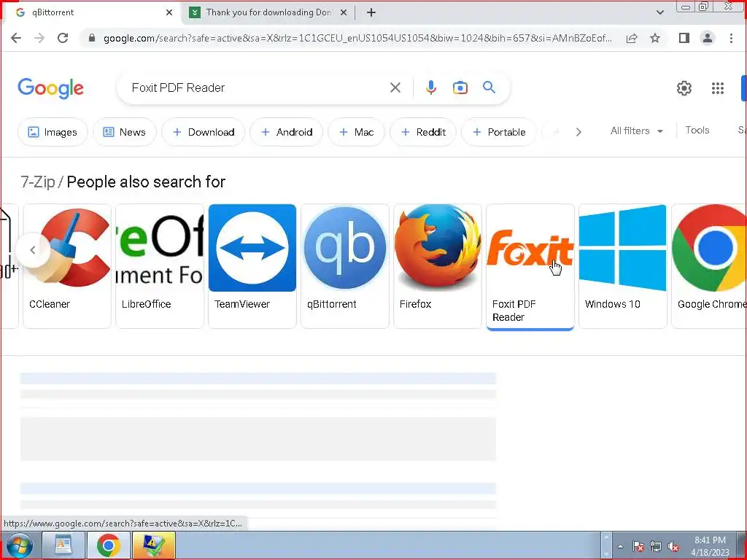
Task: Add Reddit to the search
Action: coord(423,132)
